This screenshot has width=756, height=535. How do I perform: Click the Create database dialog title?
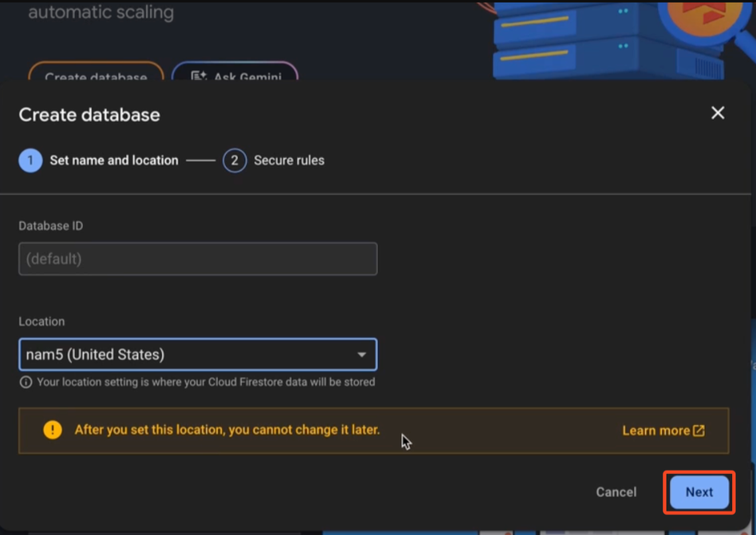(90, 115)
